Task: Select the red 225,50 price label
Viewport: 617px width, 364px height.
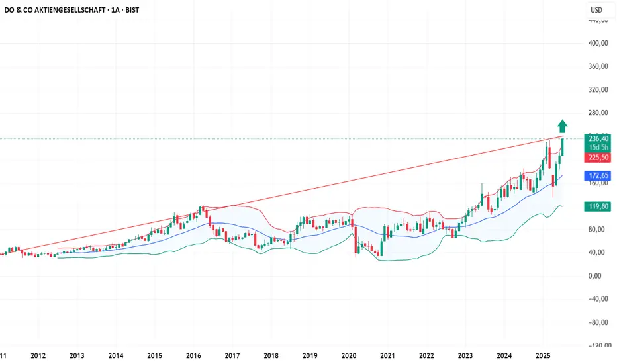Action: pos(598,158)
